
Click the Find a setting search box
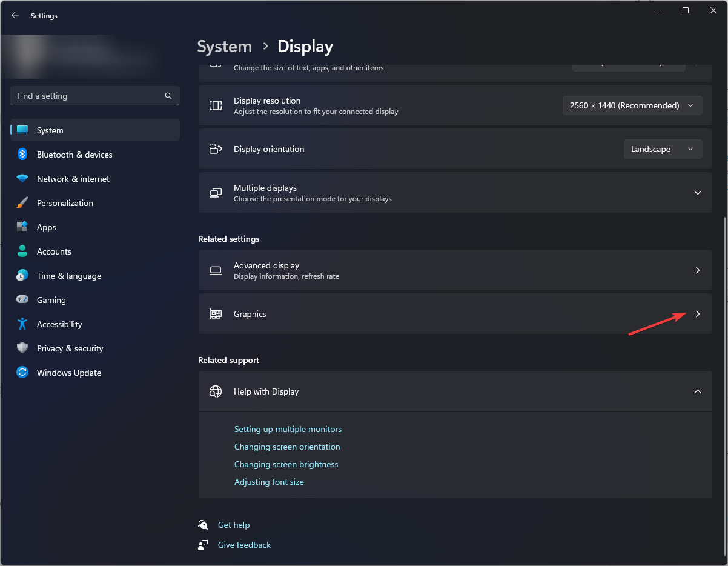coord(94,96)
